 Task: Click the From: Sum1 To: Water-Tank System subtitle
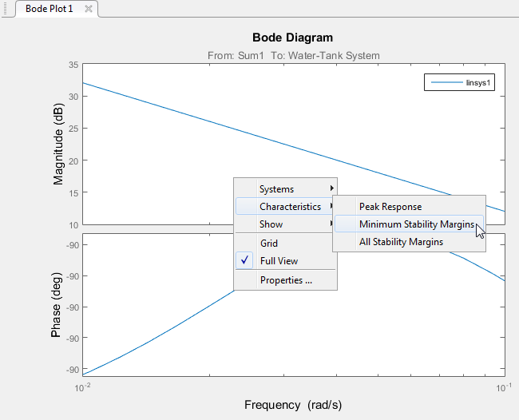(293, 55)
